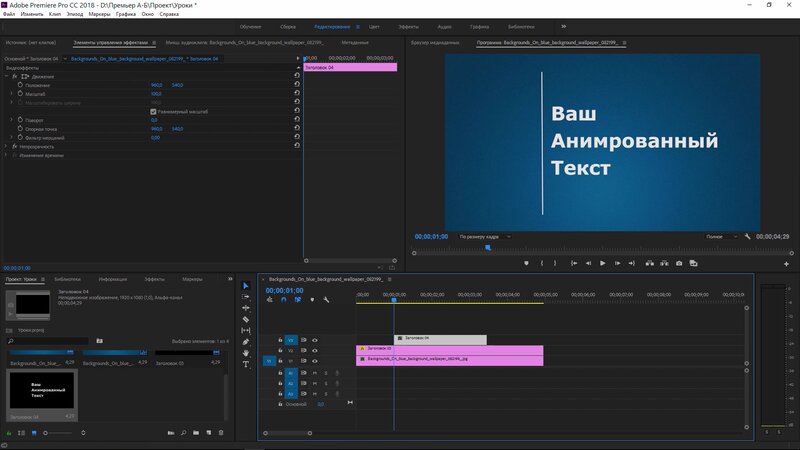Select the Pen tool

[x=245, y=342]
